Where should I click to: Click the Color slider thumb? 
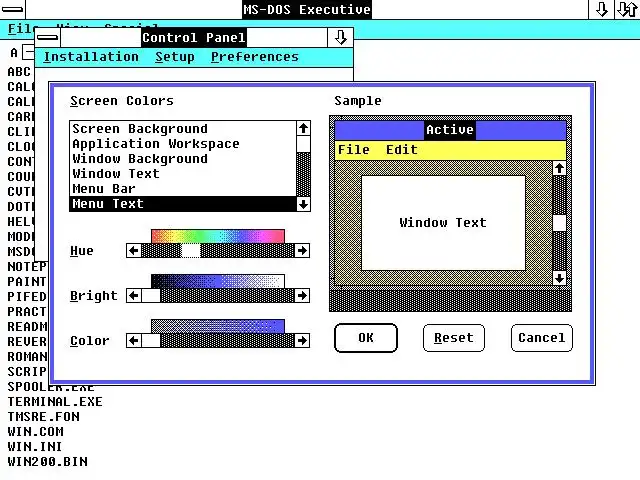point(151,340)
